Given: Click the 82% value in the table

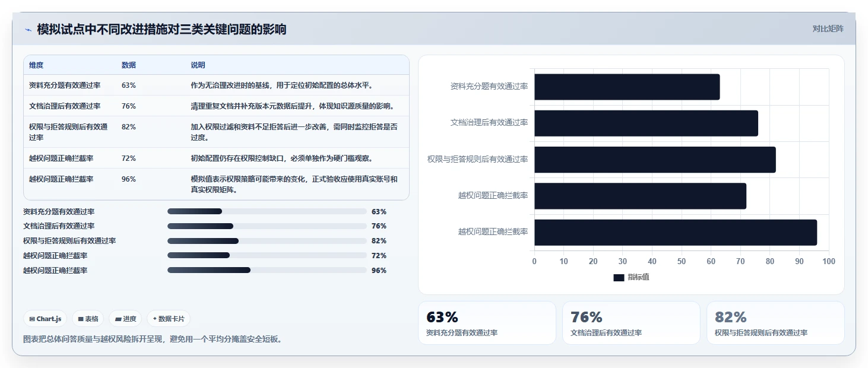Looking at the screenshot, I should (x=129, y=127).
